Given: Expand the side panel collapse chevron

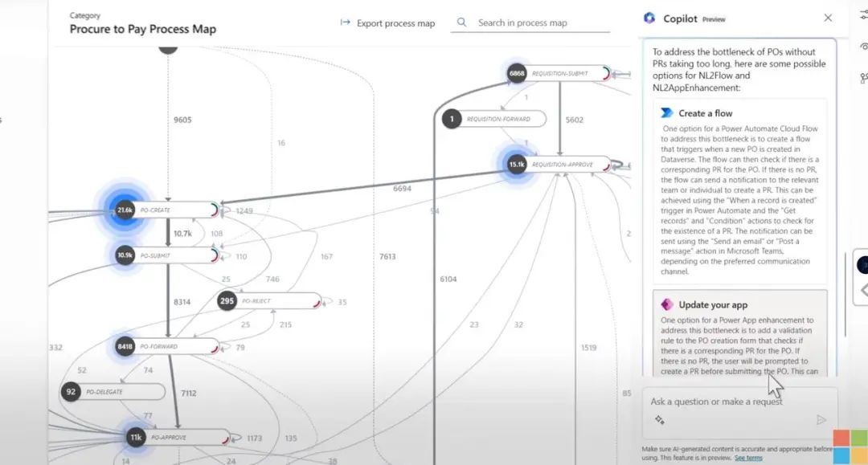Looking at the screenshot, I should click(863, 290).
